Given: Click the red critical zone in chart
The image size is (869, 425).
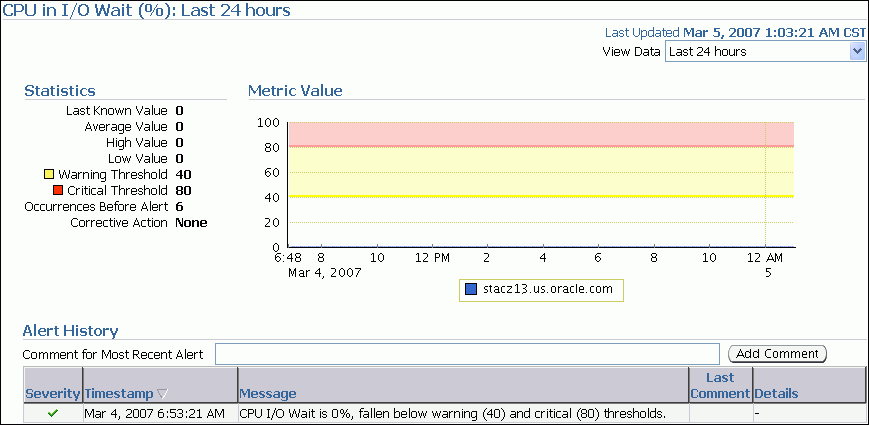Looking at the screenshot, I should [540, 134].
